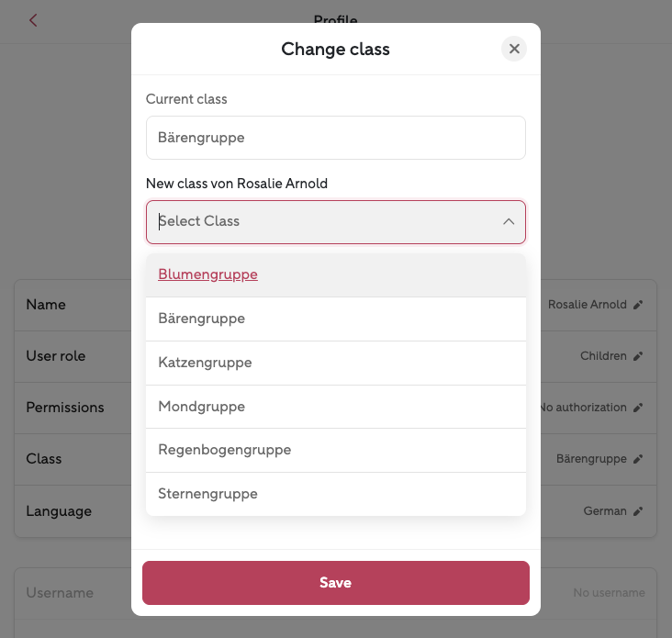This screenshot has width=672, height=638.
Task: Click the back arrow on Profile page
Action: click(x=34, y=20)
